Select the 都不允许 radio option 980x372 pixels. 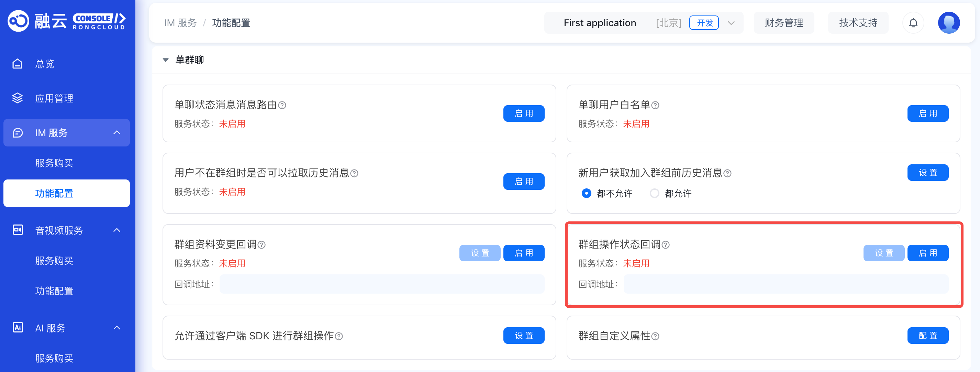click(586, 194)
